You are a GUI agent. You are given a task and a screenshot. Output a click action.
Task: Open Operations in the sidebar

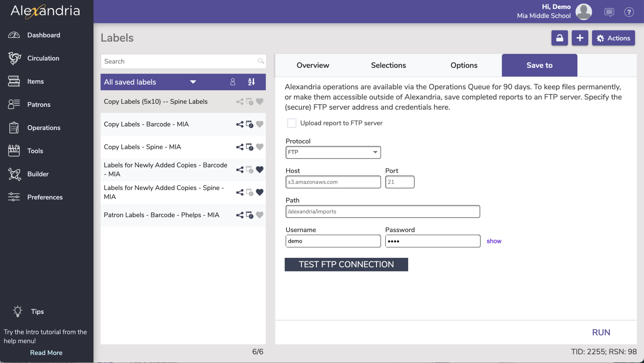44,128
